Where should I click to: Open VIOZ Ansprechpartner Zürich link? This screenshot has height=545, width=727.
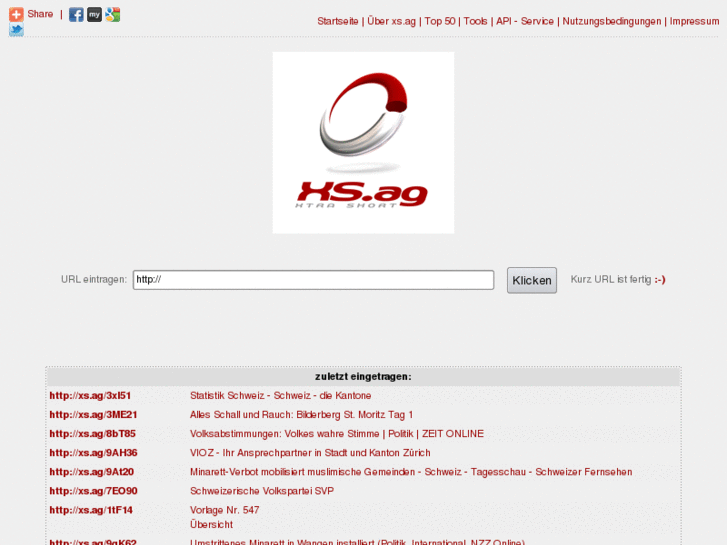[x=310, y=453]
